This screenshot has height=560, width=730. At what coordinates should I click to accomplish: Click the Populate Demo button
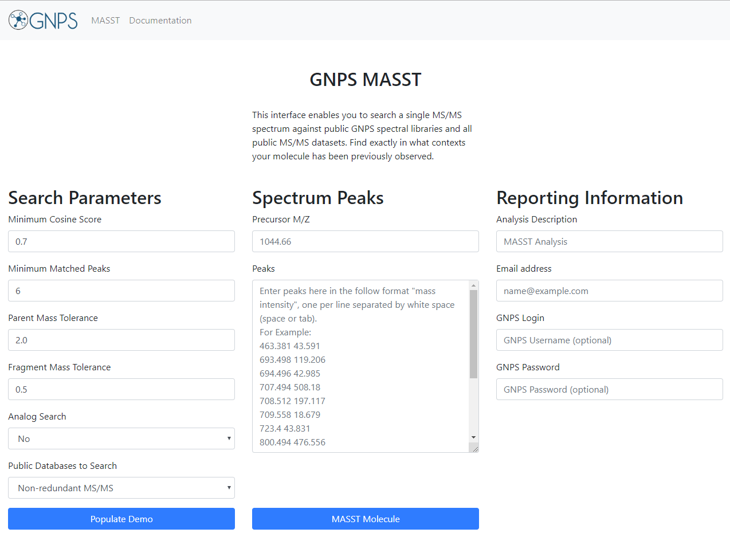121,519
